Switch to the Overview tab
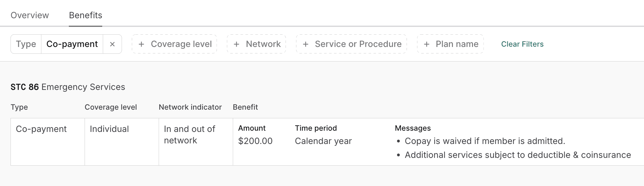Viewport: 644px width, 186px height. click(x=30, y=15)
